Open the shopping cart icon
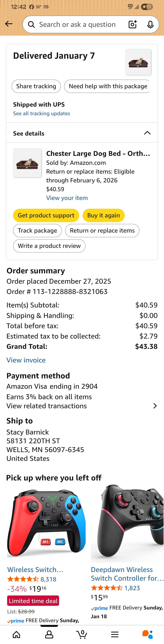 pyautogui.click(x=82, y=634)
